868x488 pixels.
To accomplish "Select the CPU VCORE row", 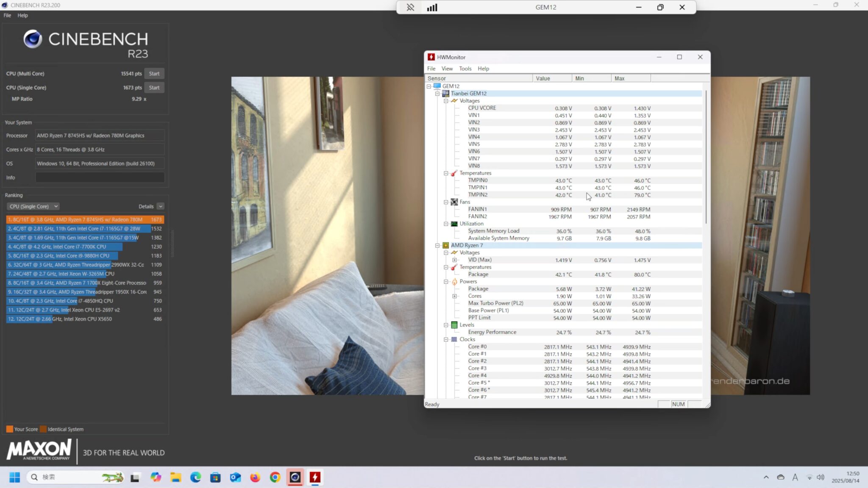I will point(564,108).
